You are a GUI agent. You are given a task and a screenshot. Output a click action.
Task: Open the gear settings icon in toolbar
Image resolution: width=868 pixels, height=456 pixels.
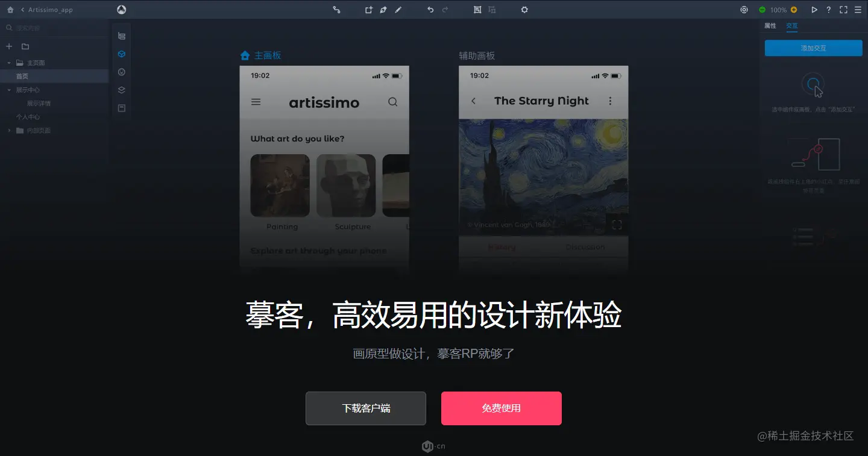[x=524, y=10]
